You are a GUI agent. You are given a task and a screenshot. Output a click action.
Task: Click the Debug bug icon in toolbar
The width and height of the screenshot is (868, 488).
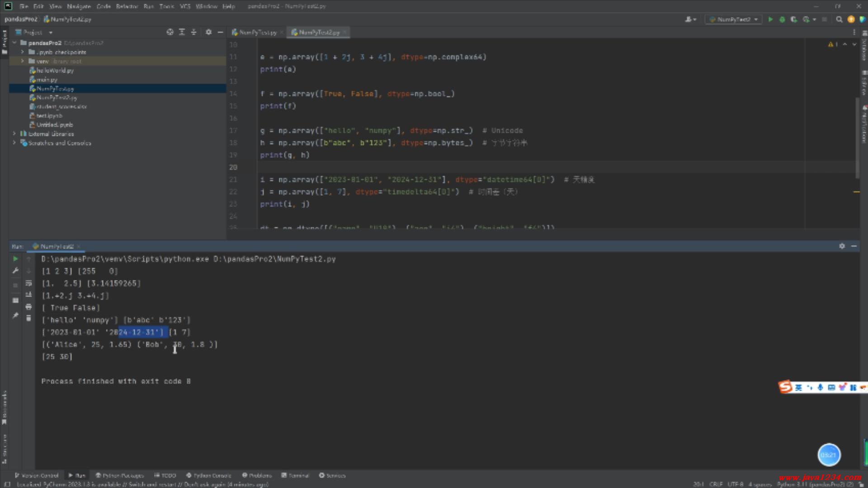click(782, 19)
